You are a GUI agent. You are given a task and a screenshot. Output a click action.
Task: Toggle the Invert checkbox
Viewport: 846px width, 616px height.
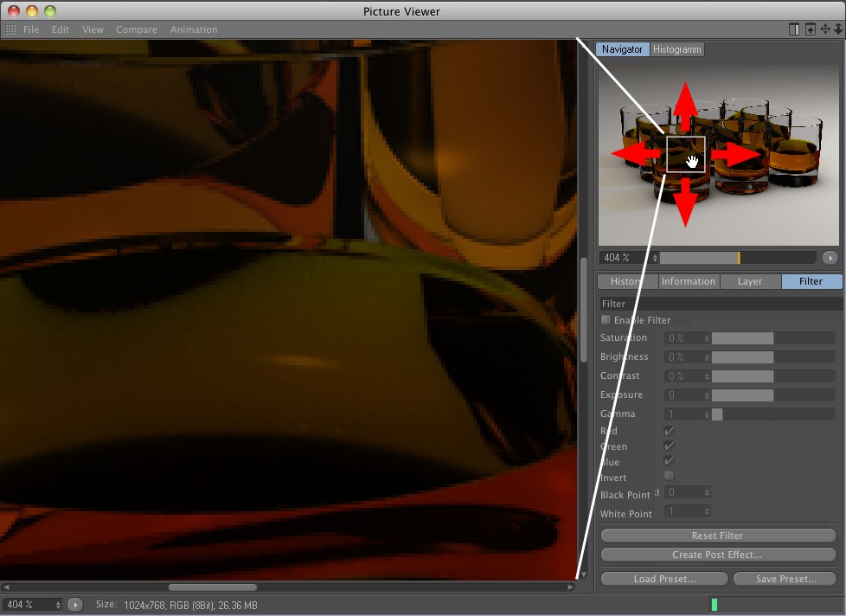[669, 476]
